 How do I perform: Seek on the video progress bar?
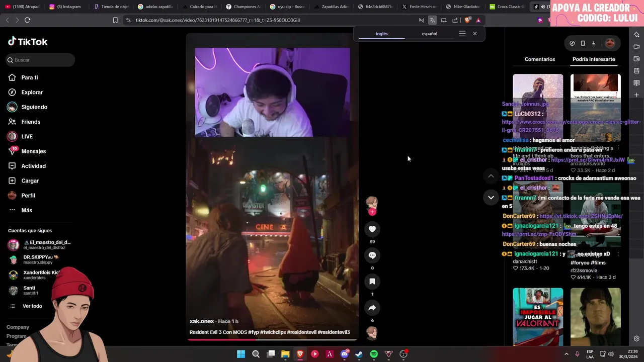click(272, 339)
